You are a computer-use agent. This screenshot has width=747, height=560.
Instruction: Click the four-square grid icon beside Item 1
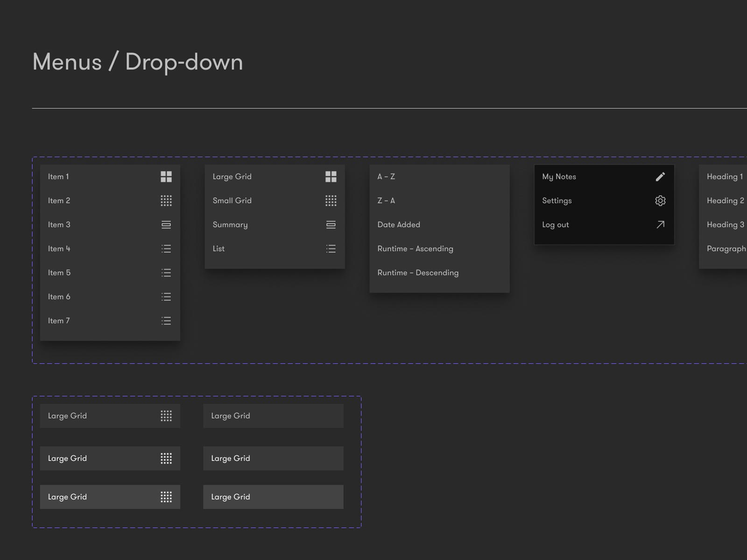pyautogui.click(x=166, y=176)
